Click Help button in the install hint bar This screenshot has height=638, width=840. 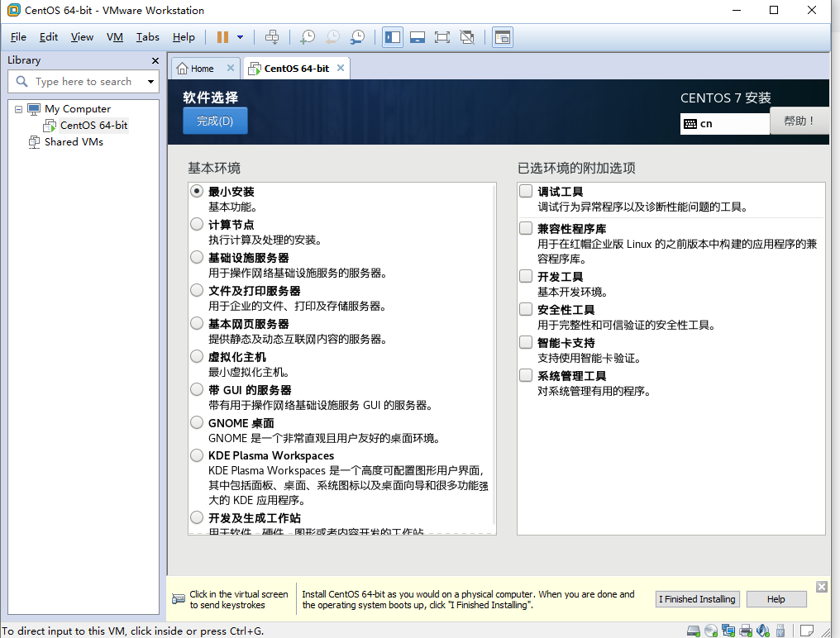(776, 599)
